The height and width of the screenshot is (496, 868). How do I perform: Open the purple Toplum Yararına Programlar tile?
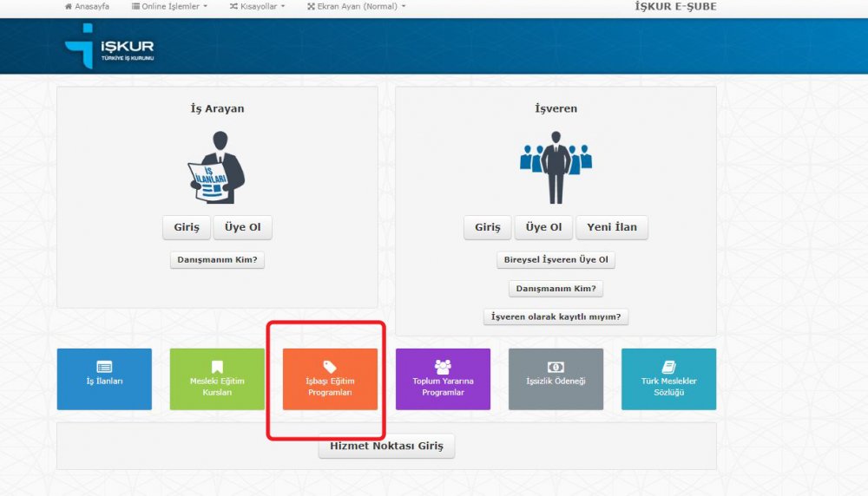tap(443, 379)
